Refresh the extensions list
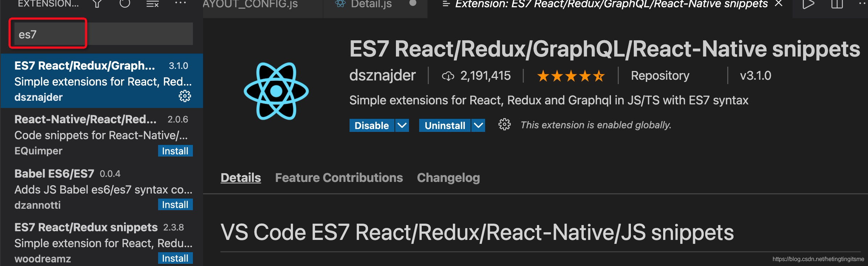Screen dimensions: 868x266 tap(125, 4)
